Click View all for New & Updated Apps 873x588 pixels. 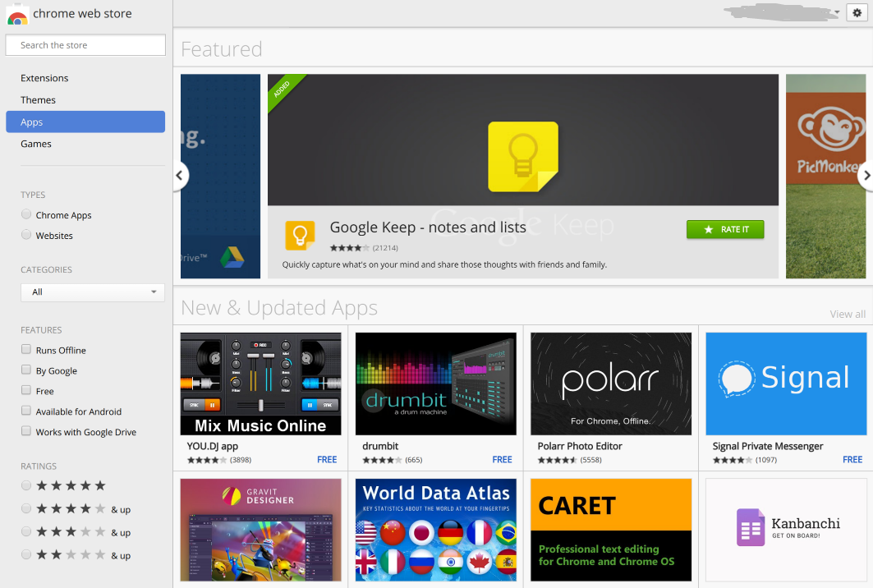848,314
